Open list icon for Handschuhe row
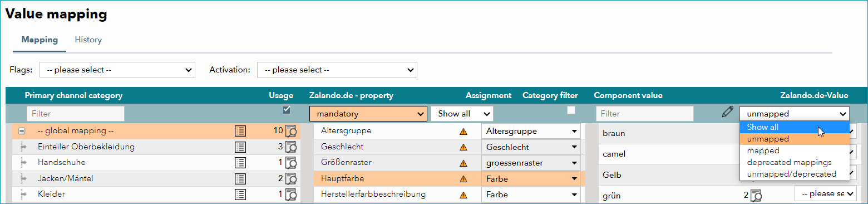Image resolution: width=868 pixels, height=204 pixels. click(x=240, y=163)
